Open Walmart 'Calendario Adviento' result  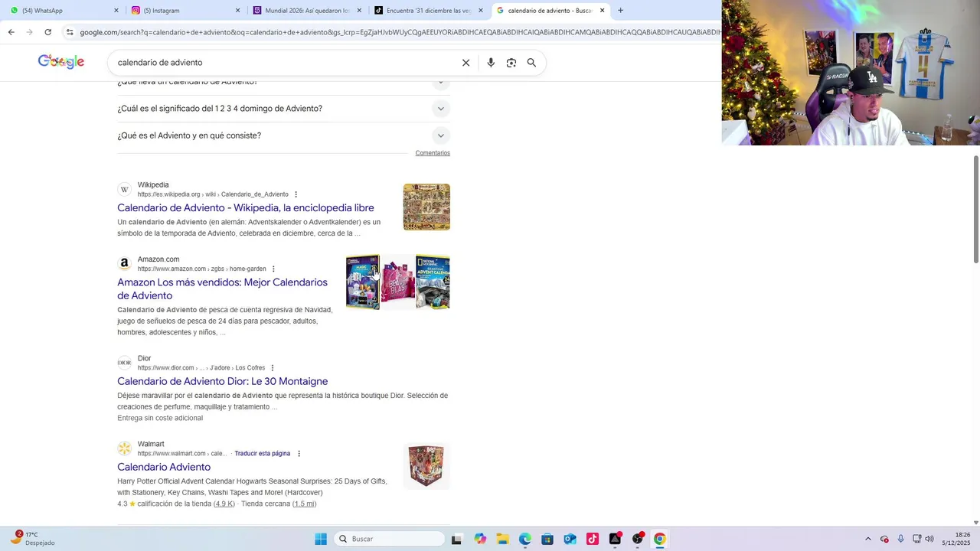[x=164, y=467]
